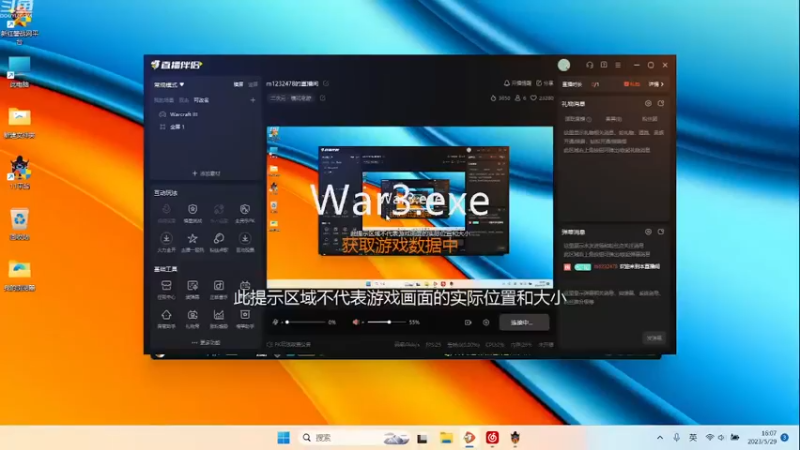
Task: Click the 连接中 connect button
Action: pos(524,322)
